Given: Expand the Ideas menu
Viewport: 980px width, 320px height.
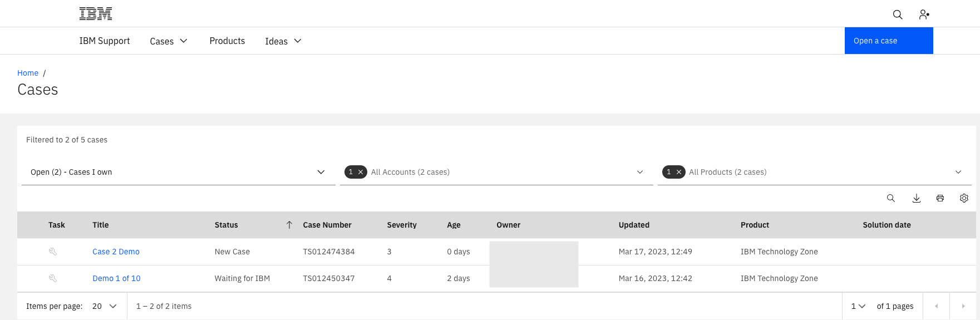Looking at the screenshot, I should 283,41.
